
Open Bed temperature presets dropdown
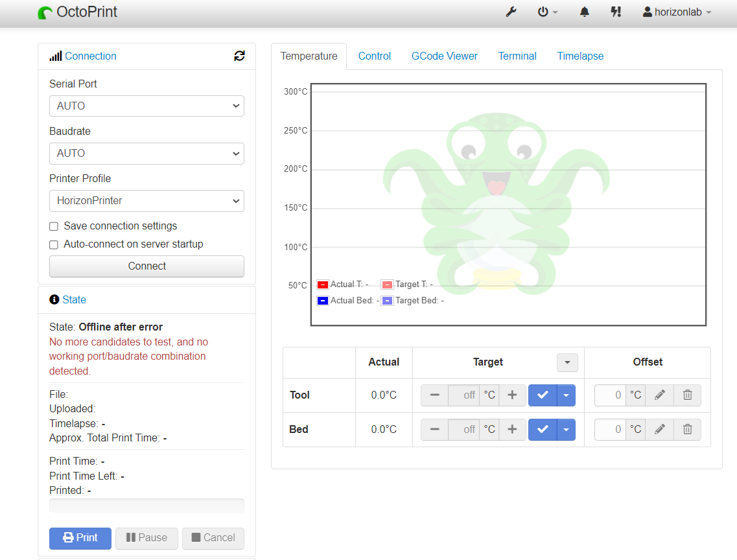tap(566, 429)
